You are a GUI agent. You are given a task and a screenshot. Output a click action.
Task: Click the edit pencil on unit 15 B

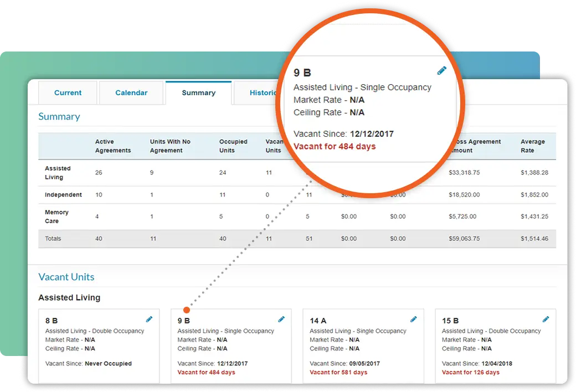546,319
